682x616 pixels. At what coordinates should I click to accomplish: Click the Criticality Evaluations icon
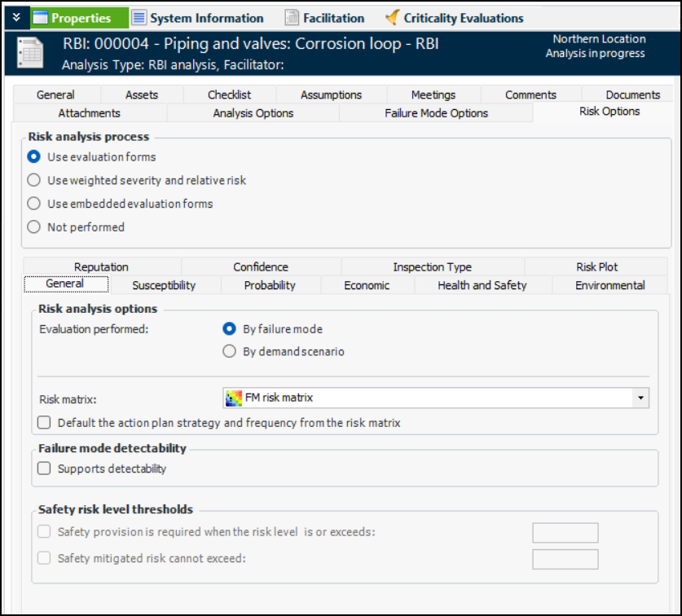pyautogui.click(x=392, y=18)
